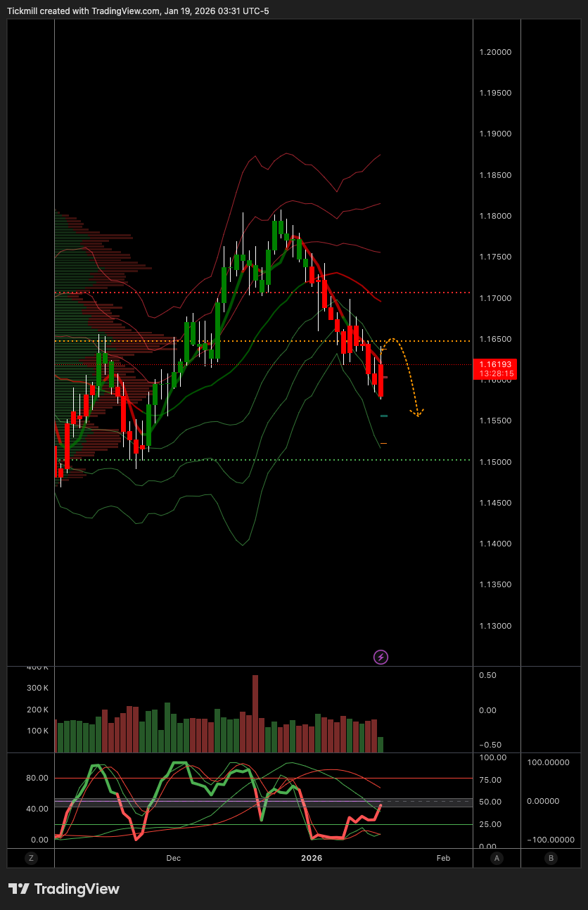Click the 1.20000 price axis label
Screen dimensions: 588x910
[497, 52]
